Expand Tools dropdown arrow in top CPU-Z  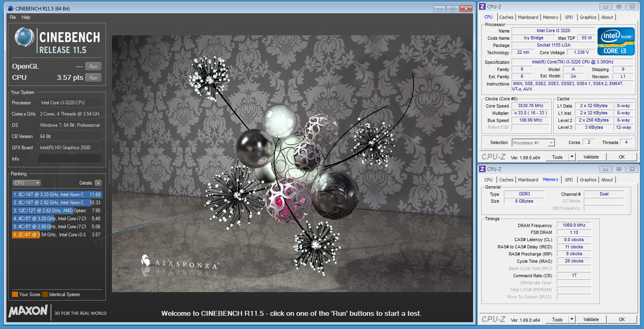tap(572, 157)
